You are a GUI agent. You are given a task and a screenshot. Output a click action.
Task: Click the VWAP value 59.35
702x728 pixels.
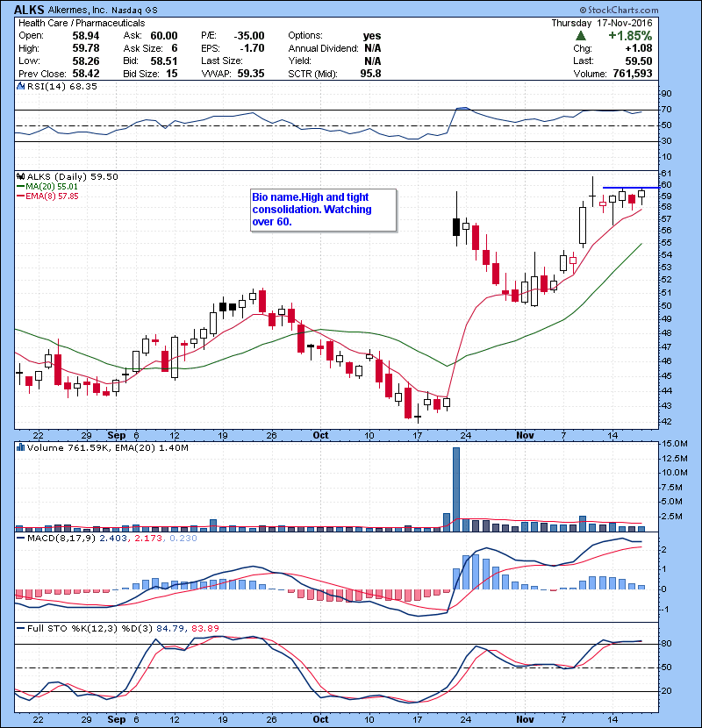(x=251, y=74)
